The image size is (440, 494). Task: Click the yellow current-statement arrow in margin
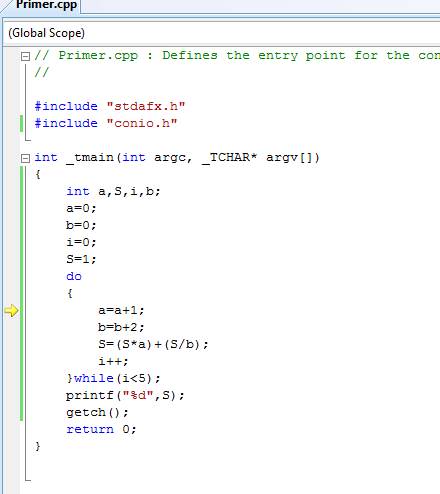pyautogui.click(x=11, y=311)
